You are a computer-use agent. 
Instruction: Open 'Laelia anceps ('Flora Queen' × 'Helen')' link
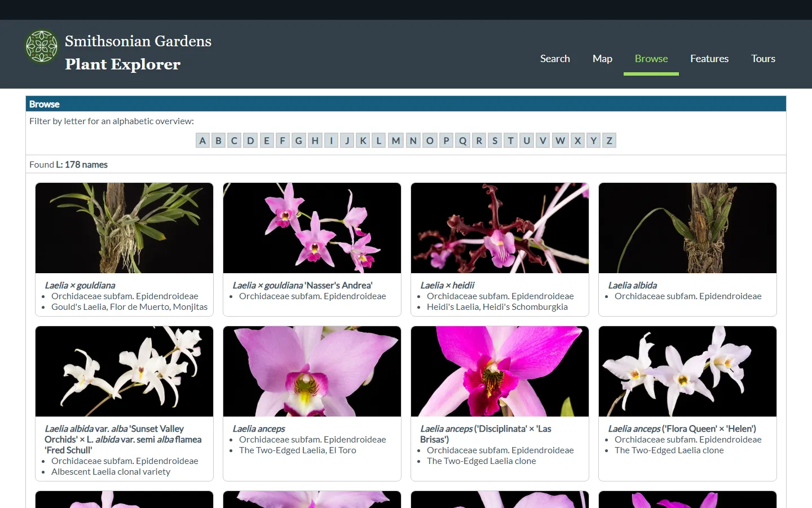(682, 429)
